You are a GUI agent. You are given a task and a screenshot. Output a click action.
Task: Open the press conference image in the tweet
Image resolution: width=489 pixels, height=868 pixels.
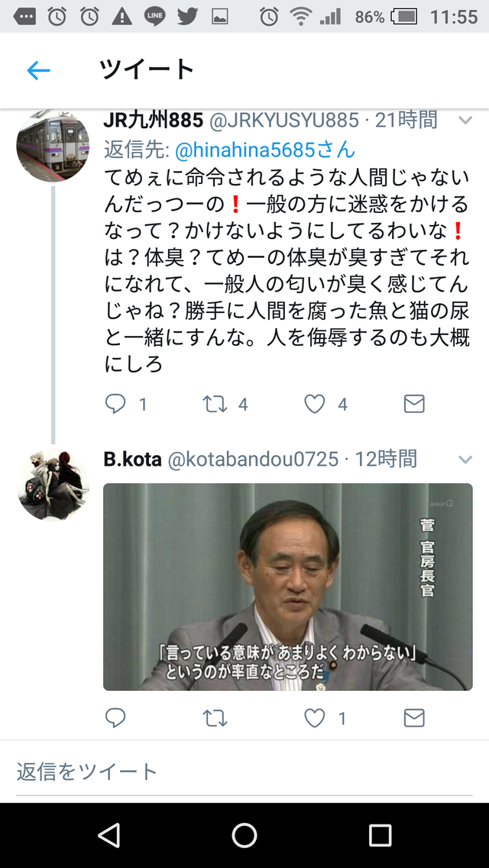click(288, 587)
